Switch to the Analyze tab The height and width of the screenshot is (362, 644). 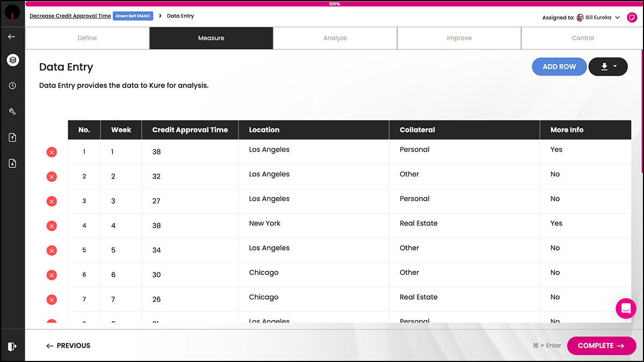pyautogui.click(x=335, y=38)
